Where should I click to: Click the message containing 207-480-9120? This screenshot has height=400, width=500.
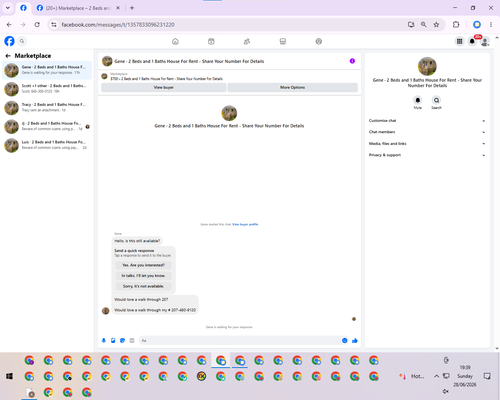click(x=155, y=310)
